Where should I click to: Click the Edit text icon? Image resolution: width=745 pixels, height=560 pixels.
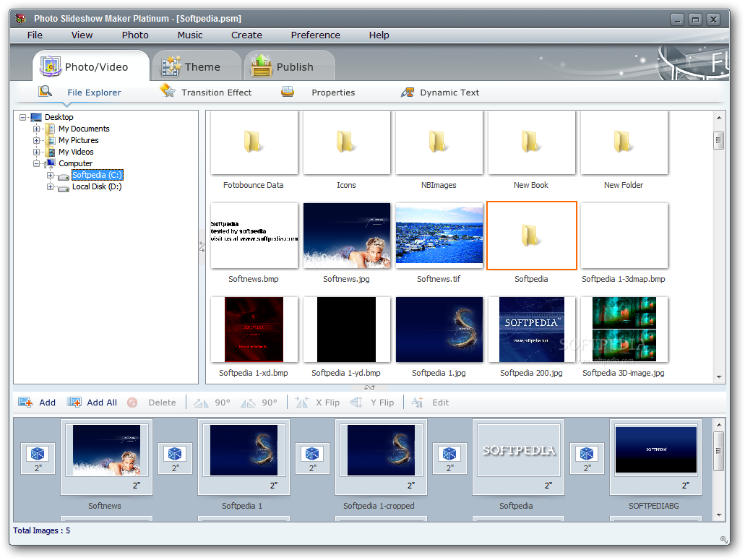pyautogui.click(x=417, y=402)
